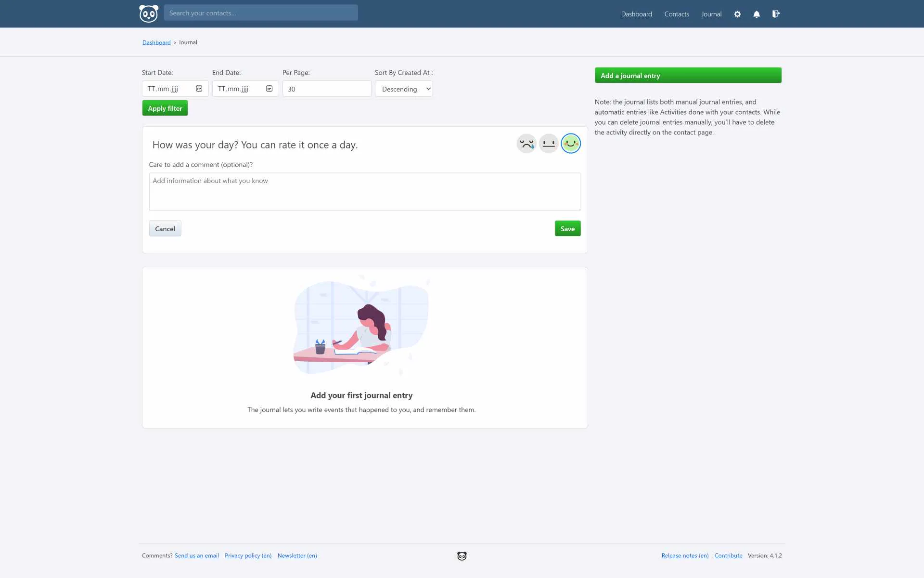Rate the day with neutral face

coord(549,144)
